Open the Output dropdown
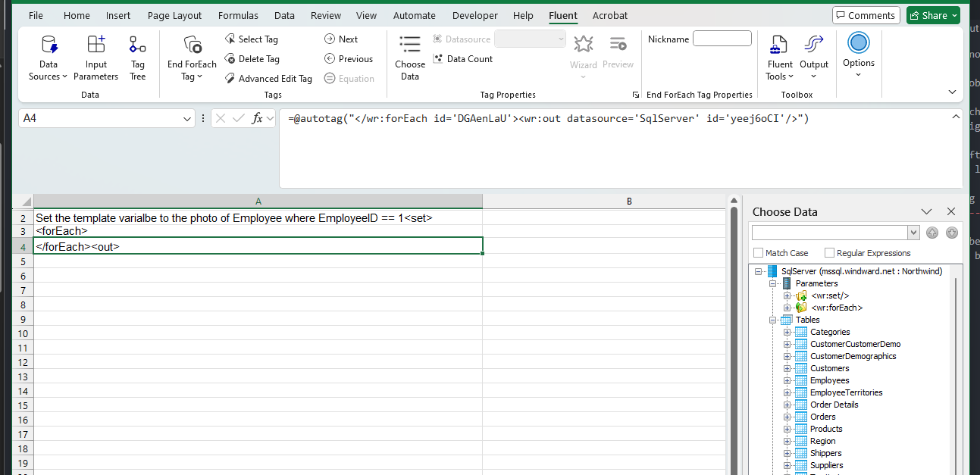Image resolution: width=980 pixels, height=475 pixels. [814, 58]
